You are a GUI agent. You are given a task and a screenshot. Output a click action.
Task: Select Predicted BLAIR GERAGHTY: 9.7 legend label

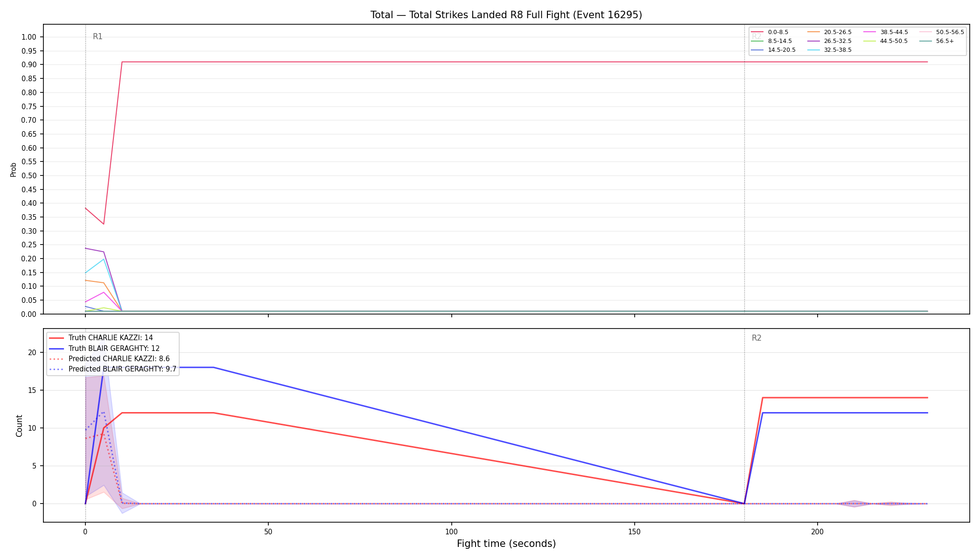[x=122, y=369]
